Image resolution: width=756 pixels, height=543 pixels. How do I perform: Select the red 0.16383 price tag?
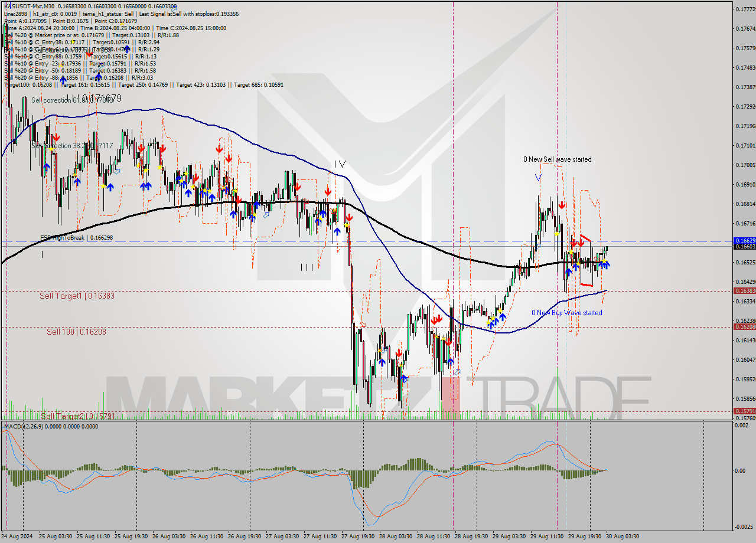(x=744, y=290)
